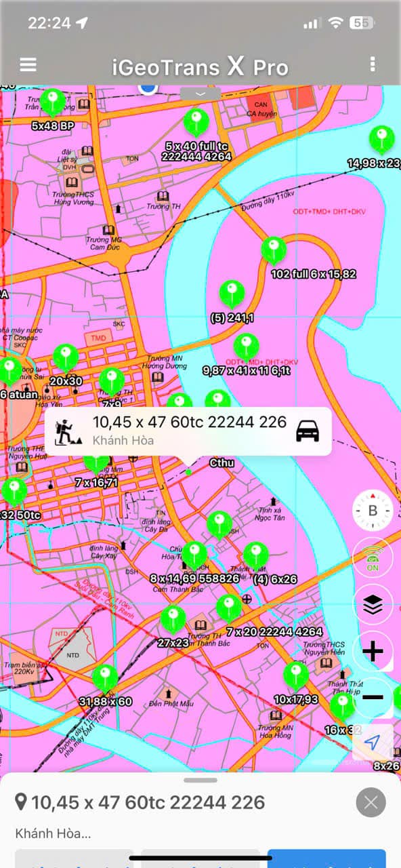Center map on my location arrow
Viewport: 401px width, 868px height.
coord(373,743)
